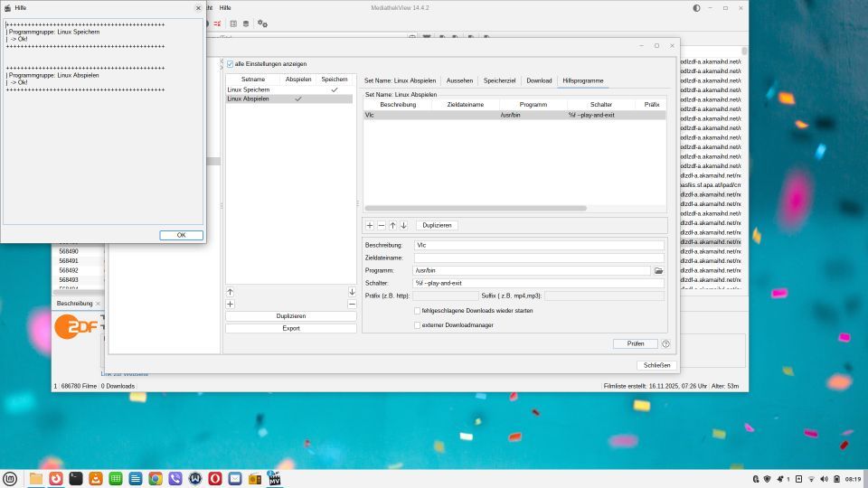
Task: Click OK in the Hilfe dialog
Action: pyautogui.click(x=181, y=235)
